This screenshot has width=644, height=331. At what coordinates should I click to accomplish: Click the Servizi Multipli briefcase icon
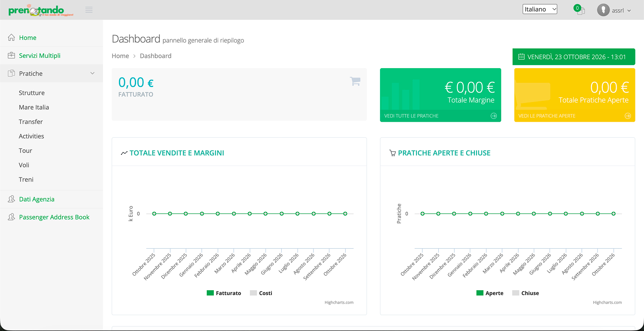tap(12, 56)
